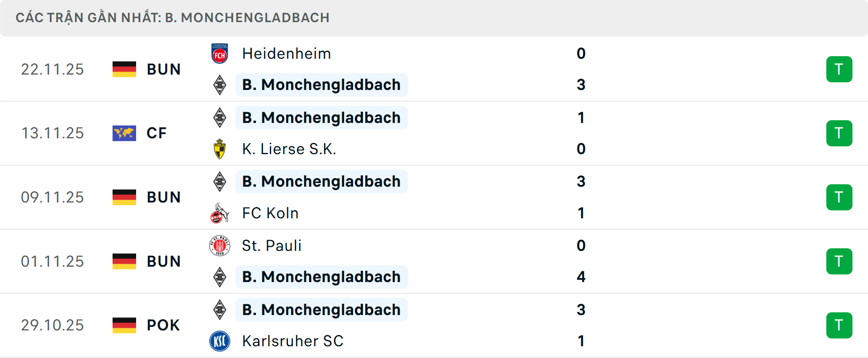Select the T badge next to the St. Pauli match
Screen dimensions: 868x358
pyautogui.click(x=840, y=261)
